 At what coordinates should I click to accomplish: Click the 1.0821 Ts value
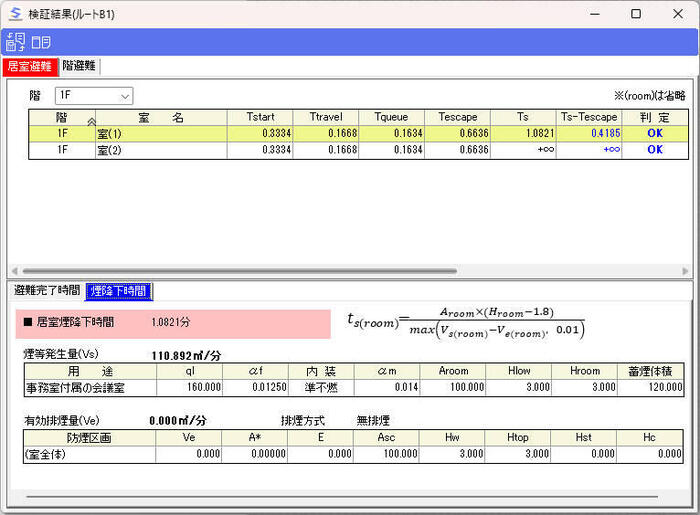pyautogui.click(x=540, y=133)
